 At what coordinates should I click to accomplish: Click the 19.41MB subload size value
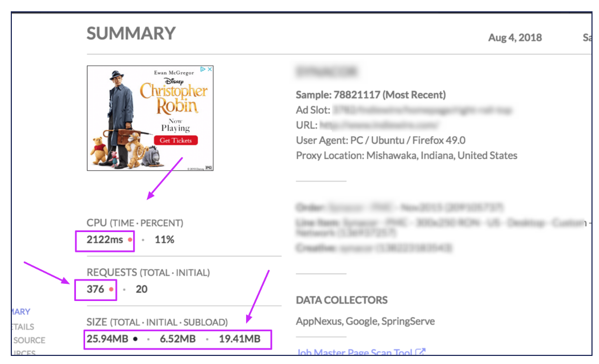tap(239, 339)
